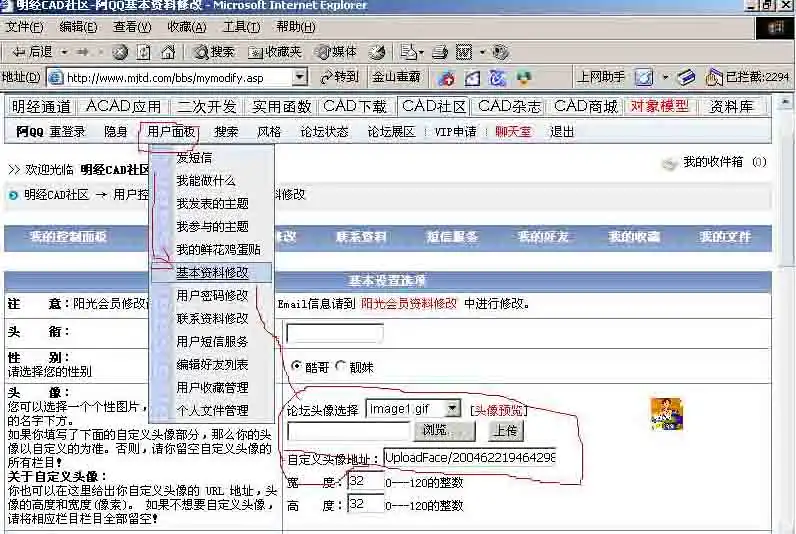Choose 编辑好友列表 in user panel menu
Screen dimensions: 796x534
[212, 364]
